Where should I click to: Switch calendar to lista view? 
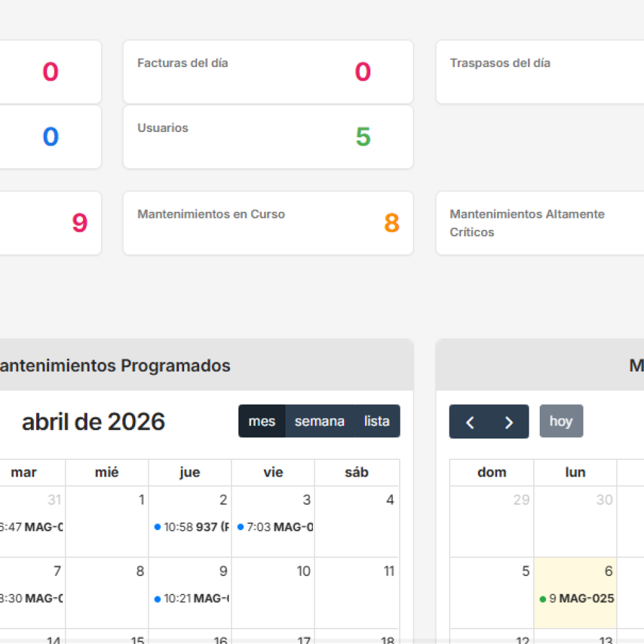[x=377, y=421]
